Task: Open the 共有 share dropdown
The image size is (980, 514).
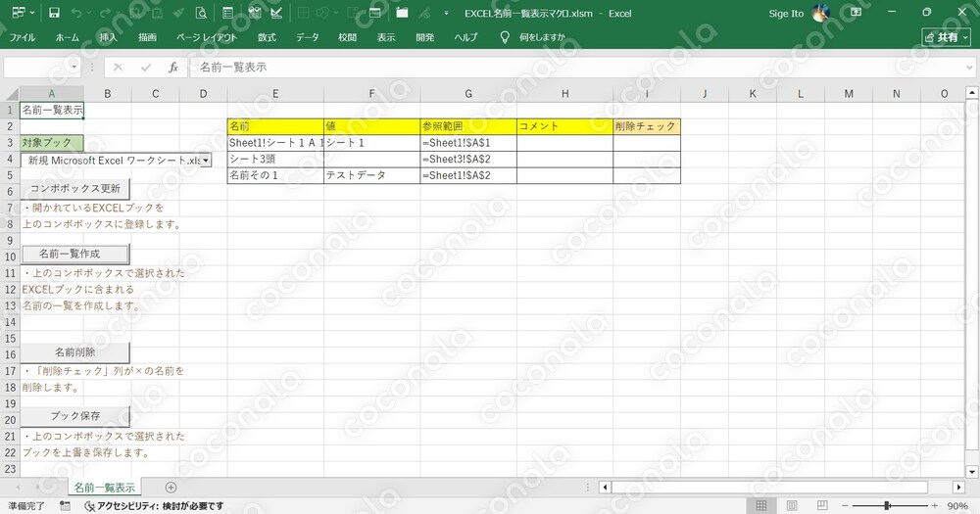Action: coord(946,37)
